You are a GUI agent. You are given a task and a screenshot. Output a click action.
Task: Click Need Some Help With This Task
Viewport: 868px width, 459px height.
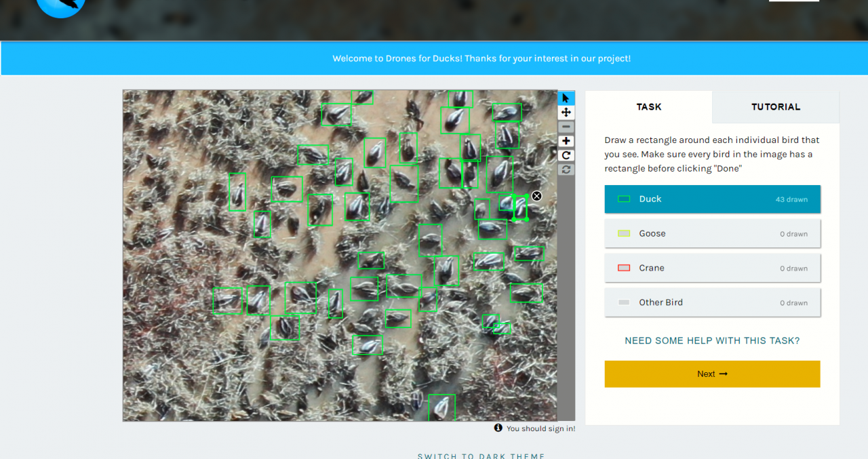click(712, 341)
